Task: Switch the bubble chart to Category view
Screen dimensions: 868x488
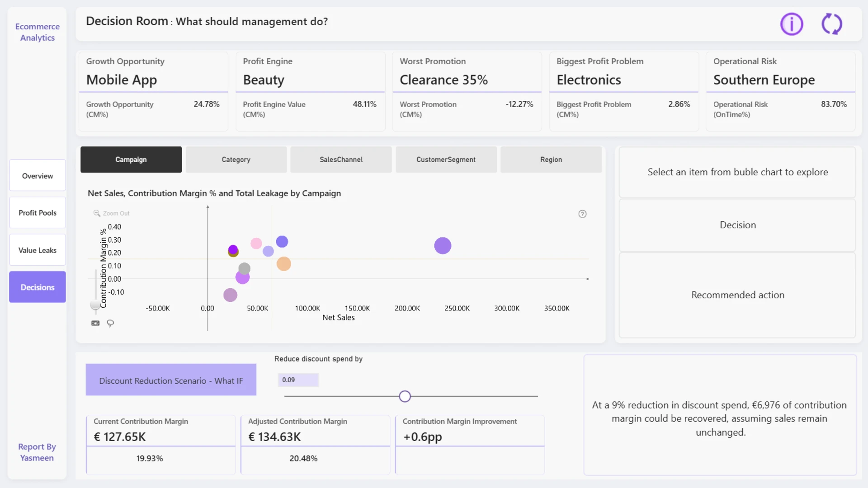Action: pyautogui.click(x=236, y=160)
